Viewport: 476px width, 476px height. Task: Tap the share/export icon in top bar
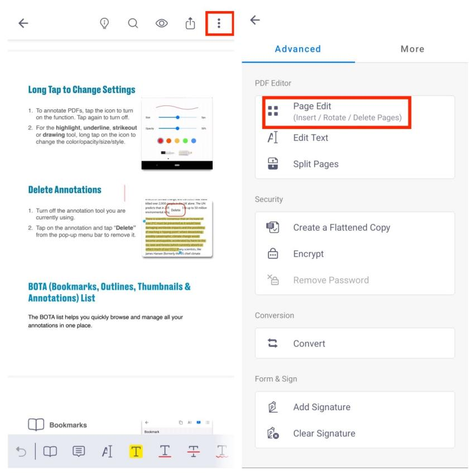pos(190,23)
